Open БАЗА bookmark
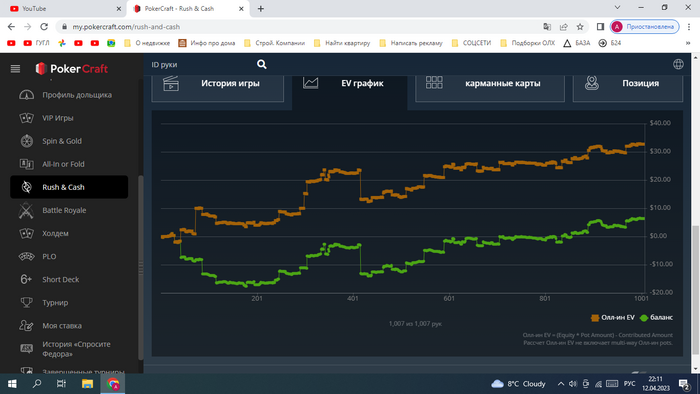Screen dimensions: 700x394 pyautogui.click(x=576, y=43)
